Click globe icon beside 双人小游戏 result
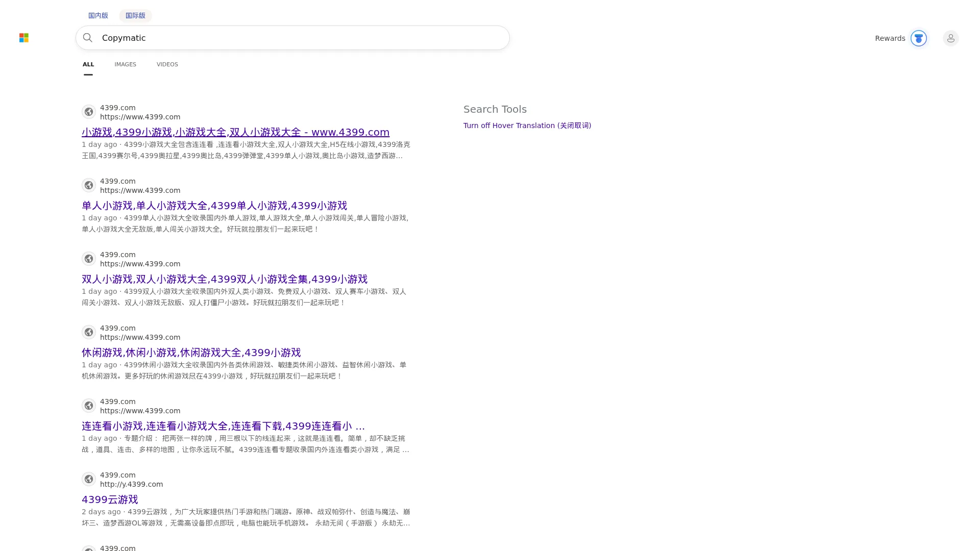The height and width of the screenshot is (551, 980). click(x=89, y=259)
